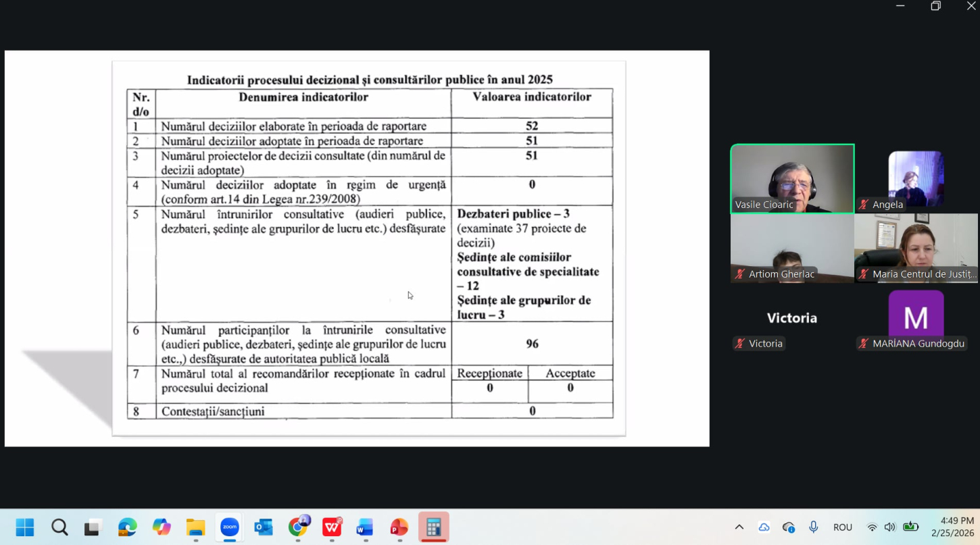Screen dimensions: 980x545
Task: Expand hidden system tray icons
Action: 739,527
